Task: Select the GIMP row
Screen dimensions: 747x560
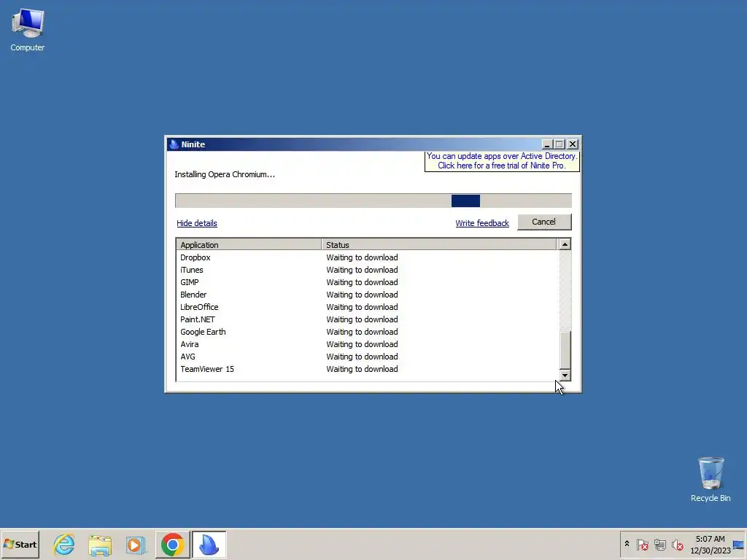Action: pyautogui.click(x=367, y=282)
